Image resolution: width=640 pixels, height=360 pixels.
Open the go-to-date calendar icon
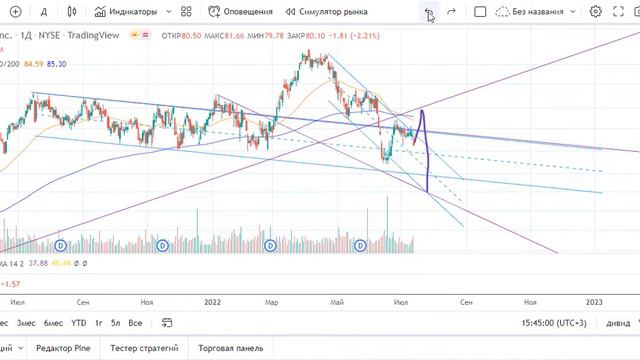[167, 323]
